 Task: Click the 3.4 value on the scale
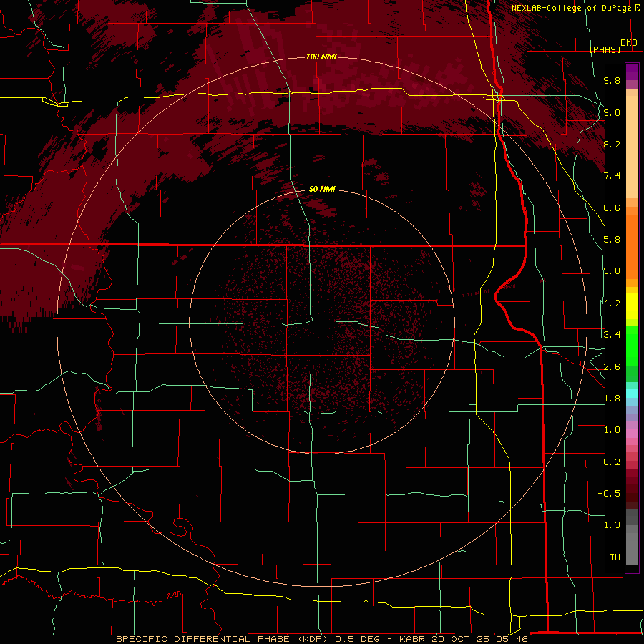(612, 335)
